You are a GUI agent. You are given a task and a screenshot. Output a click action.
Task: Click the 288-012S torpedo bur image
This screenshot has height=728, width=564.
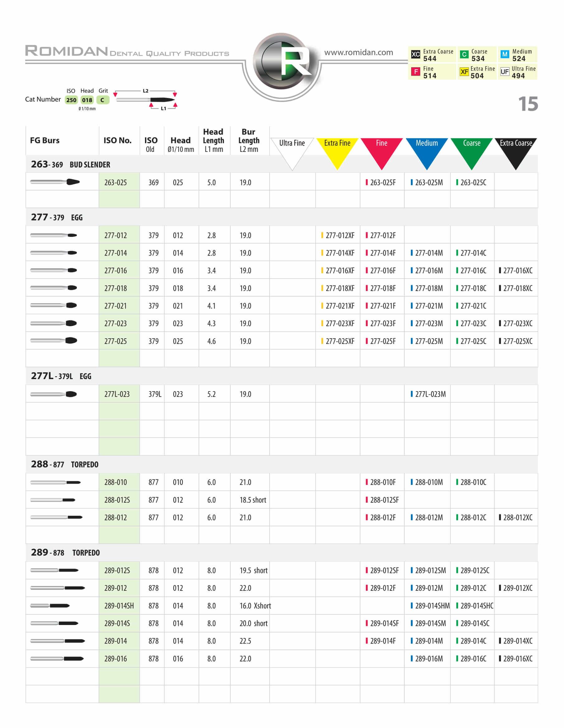coord(53,500)
